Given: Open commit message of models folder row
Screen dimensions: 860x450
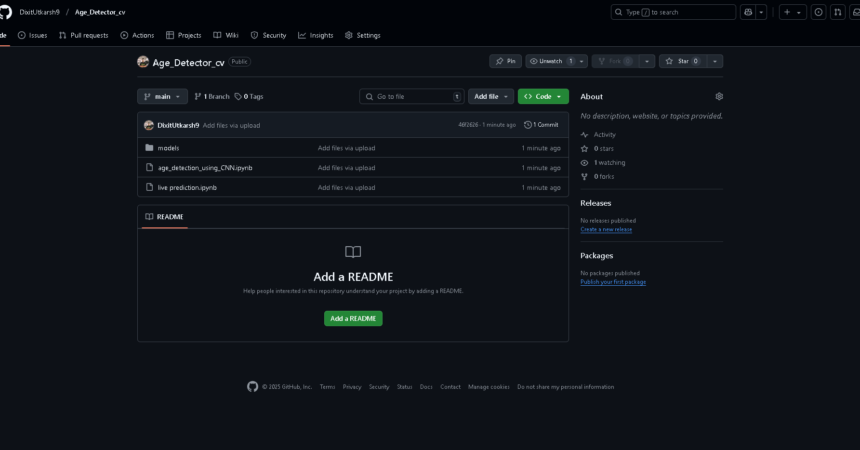Looking at the screenshot, I should point(347,148).
